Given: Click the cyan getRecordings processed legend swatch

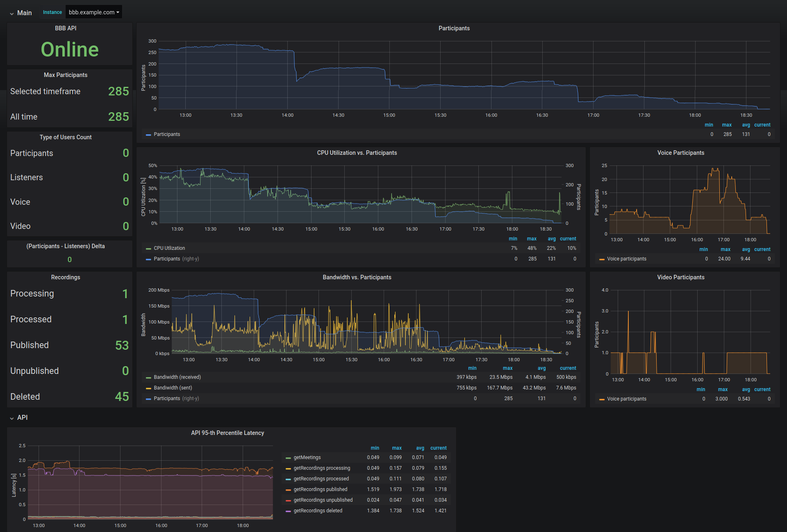Looking at the screenshot, I should pyautogui.click(x=288, y=479).
